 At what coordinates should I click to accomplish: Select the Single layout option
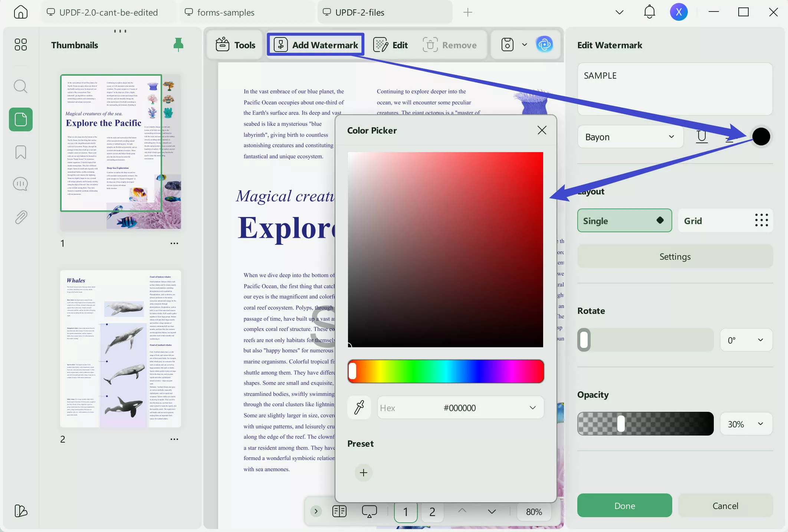624,221
